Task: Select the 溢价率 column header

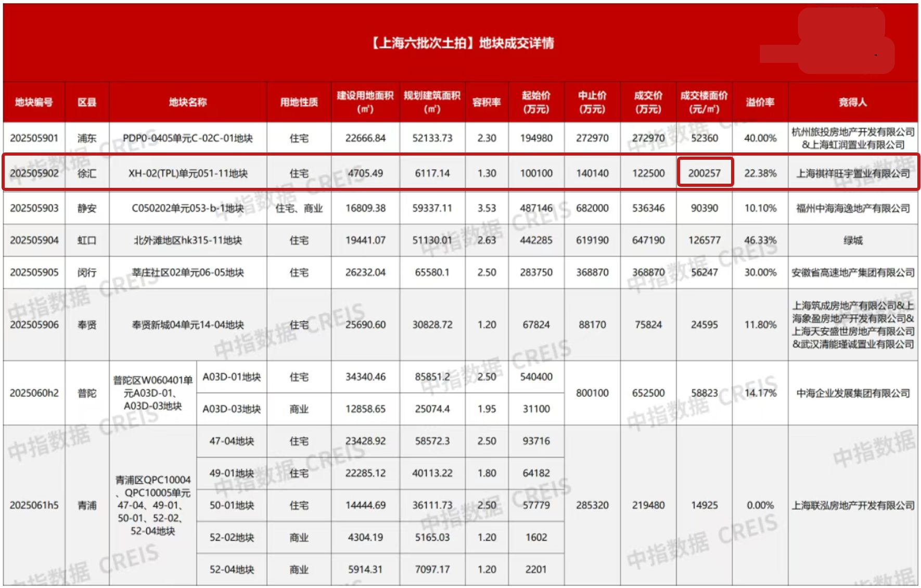Action: pos(760,102)
